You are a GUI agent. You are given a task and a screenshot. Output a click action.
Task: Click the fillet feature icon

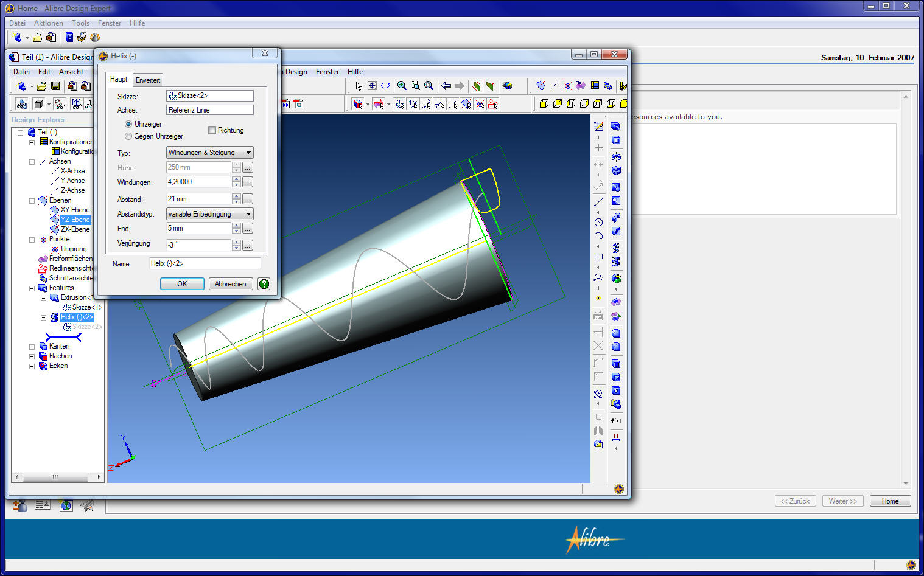pyautogui.click(x=616, y=333)
